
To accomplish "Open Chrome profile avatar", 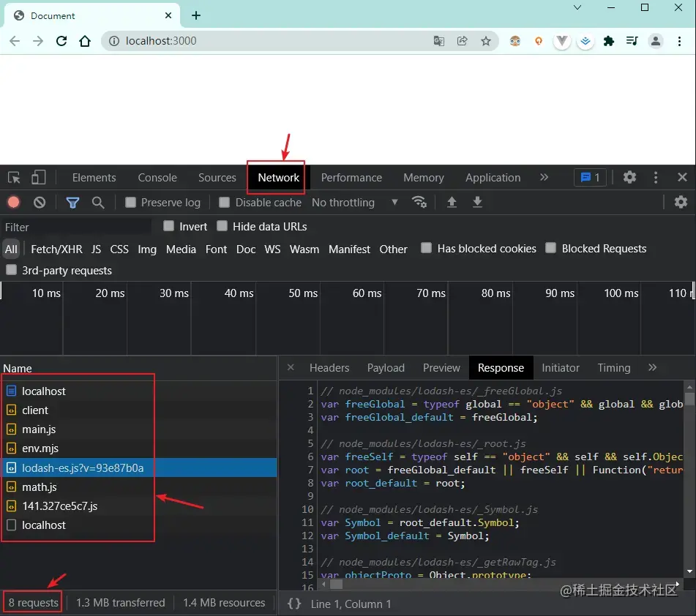I will (655, 41).
